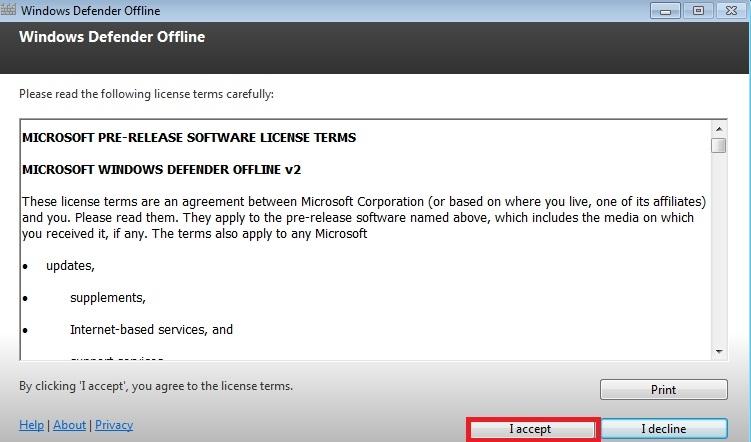Click 'Please read the following license terms carefully:'

click(x=147, y=94)
